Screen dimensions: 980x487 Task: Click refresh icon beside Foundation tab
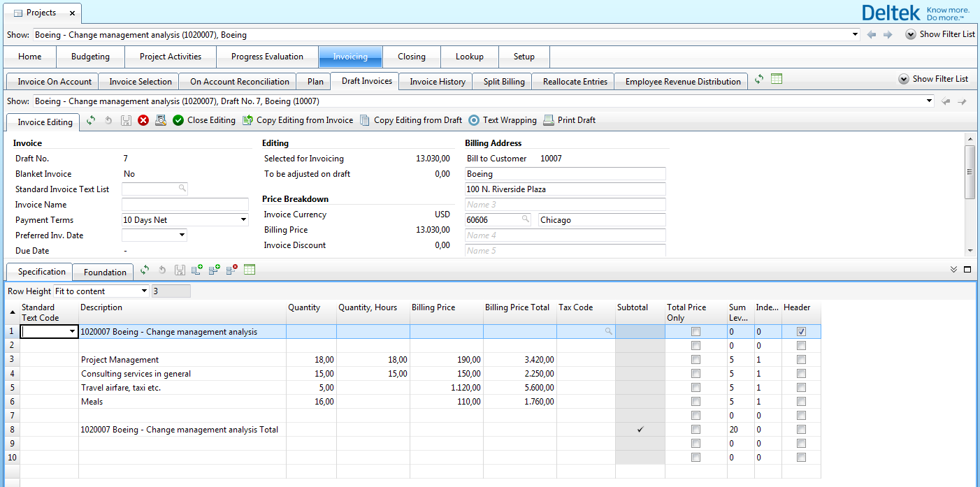tap(145, 270)
